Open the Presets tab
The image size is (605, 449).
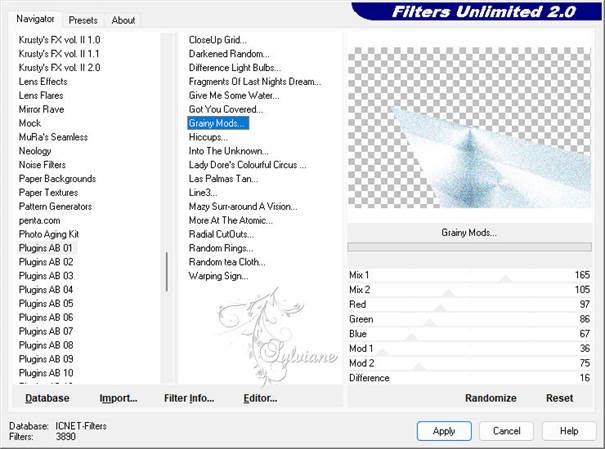(x=83, y=20)
